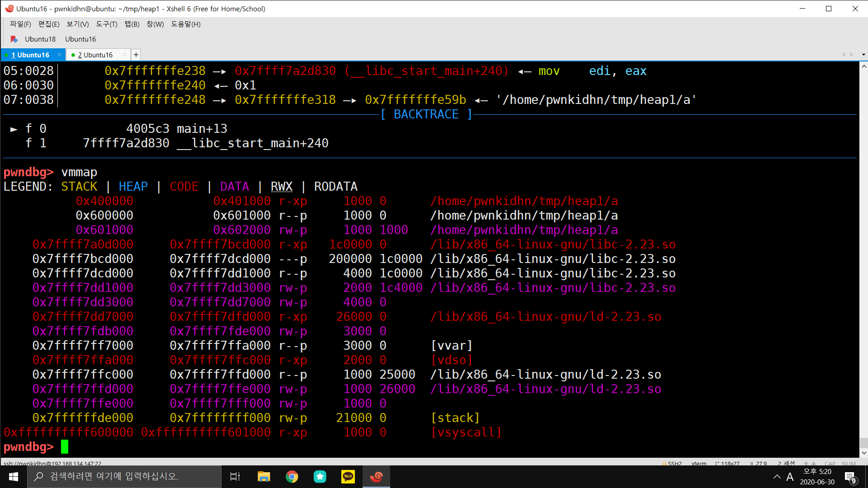
Task: Click the terminal scrollbar up arrow
Action: pyautogui.click(x=863, y=66)
